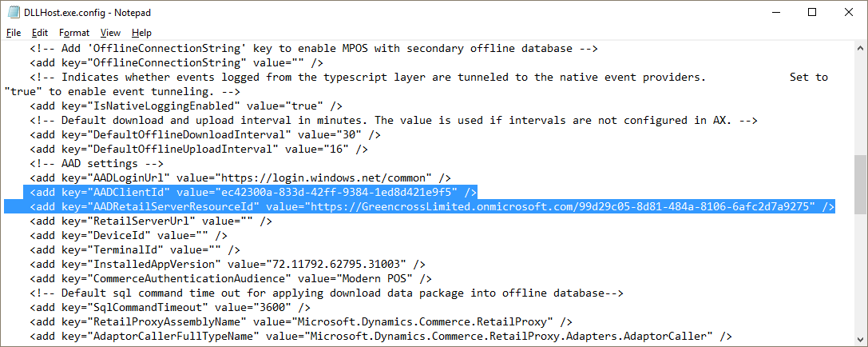Open the File menu
The image size is (868, 347).
point(14,33)
